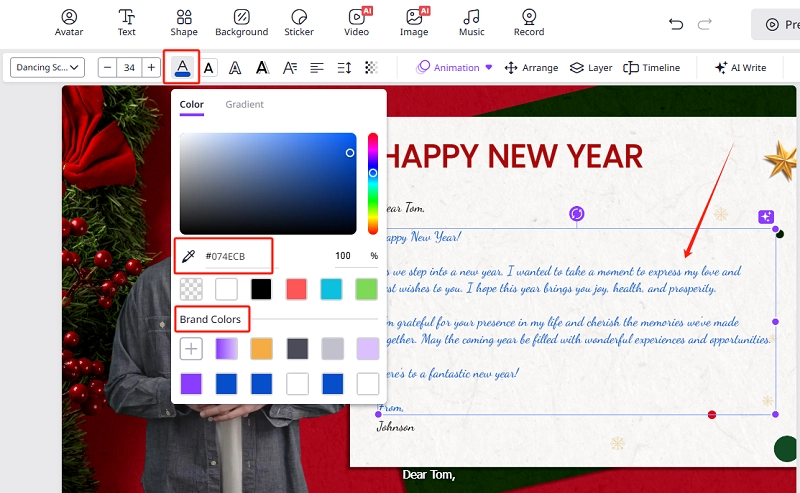800x493 pixels.
Task: Open the AI Image panel
Action: 414,23
